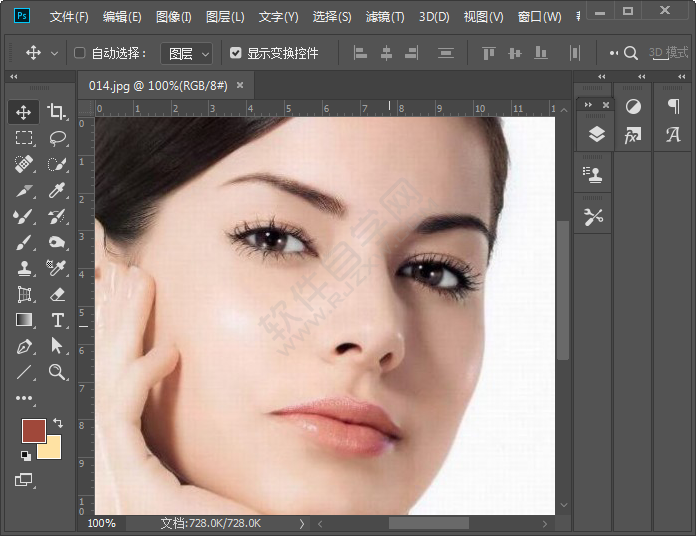The width and height of the screenshot is (696, 536).
Task: Select the Zoom magnifier tool
Action: 57,372
